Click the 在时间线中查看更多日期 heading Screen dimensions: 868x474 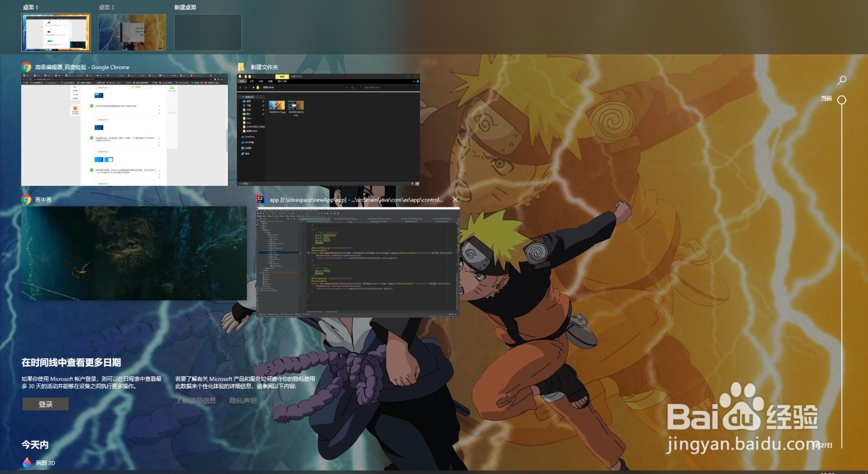point(71,362)
